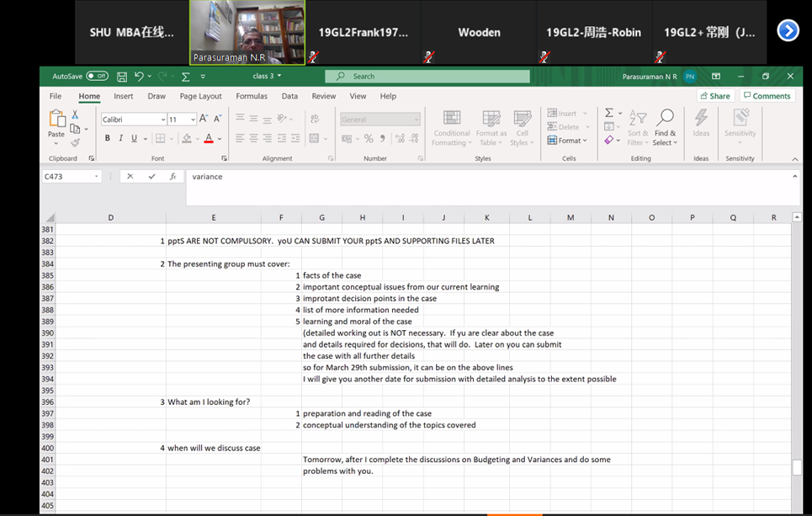The image size is (812, 516).
Task: Save the workbook with the floppy disk icon
Action: 122,77
